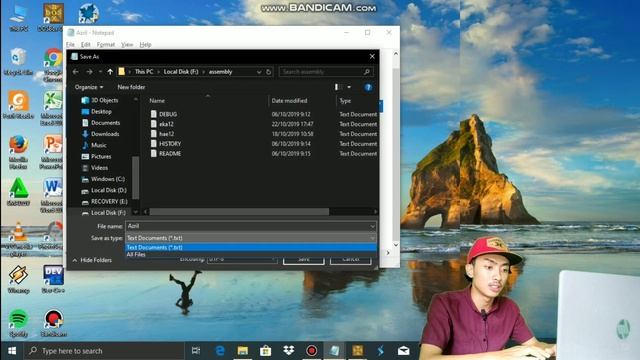The height and width of the screenshot is (360, 640).
Task: Sort files by the Name column header
Action: (x=157, y=100)
